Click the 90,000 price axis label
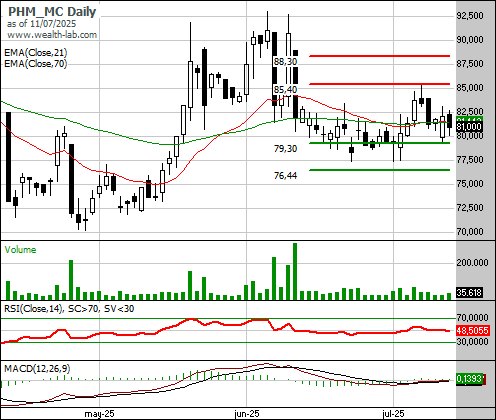Image resolution: width=496 pixels, height=420 pixels. coord(470,40)
